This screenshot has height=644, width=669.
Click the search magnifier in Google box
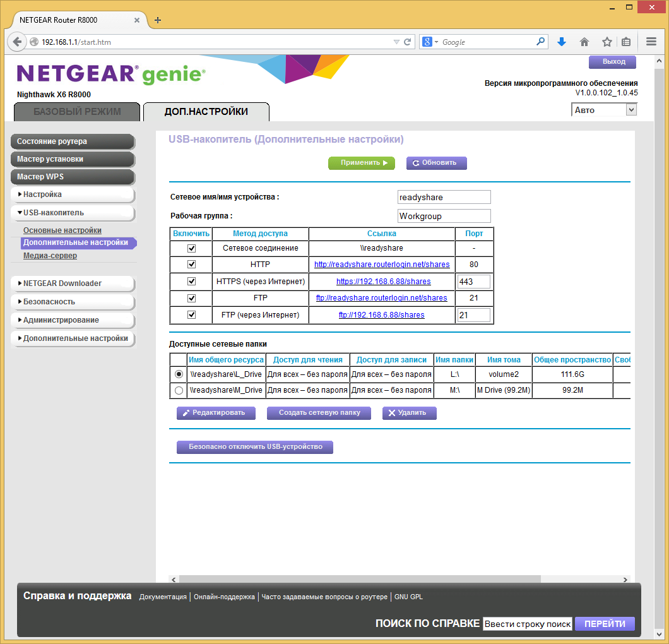(541, 42)
